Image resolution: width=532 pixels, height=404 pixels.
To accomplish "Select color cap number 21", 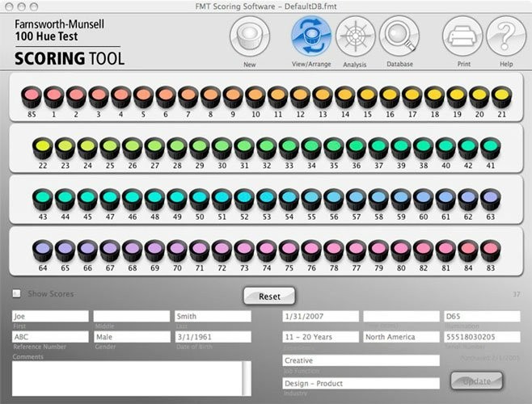I will click(502, 97).
